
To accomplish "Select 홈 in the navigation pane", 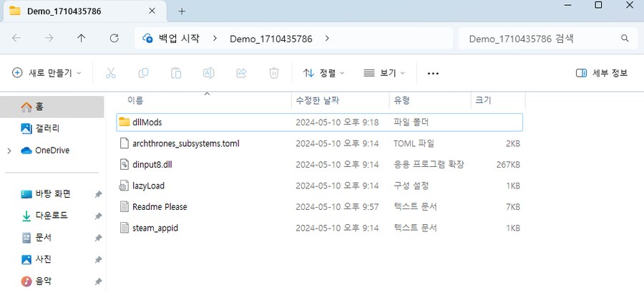I will (x=52, y=107).
